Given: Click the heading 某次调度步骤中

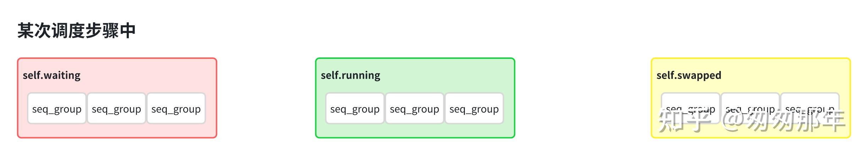Looking at the screenshot, I should tap(77, 31).
